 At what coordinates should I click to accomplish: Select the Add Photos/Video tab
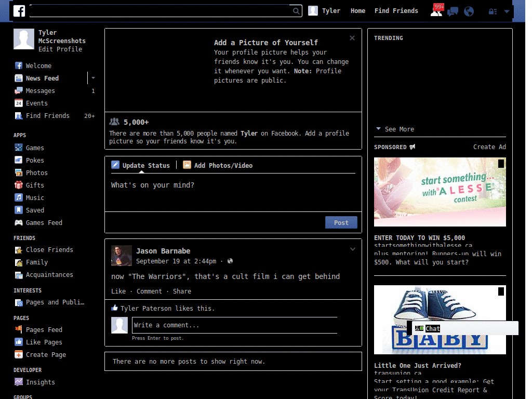218,165
